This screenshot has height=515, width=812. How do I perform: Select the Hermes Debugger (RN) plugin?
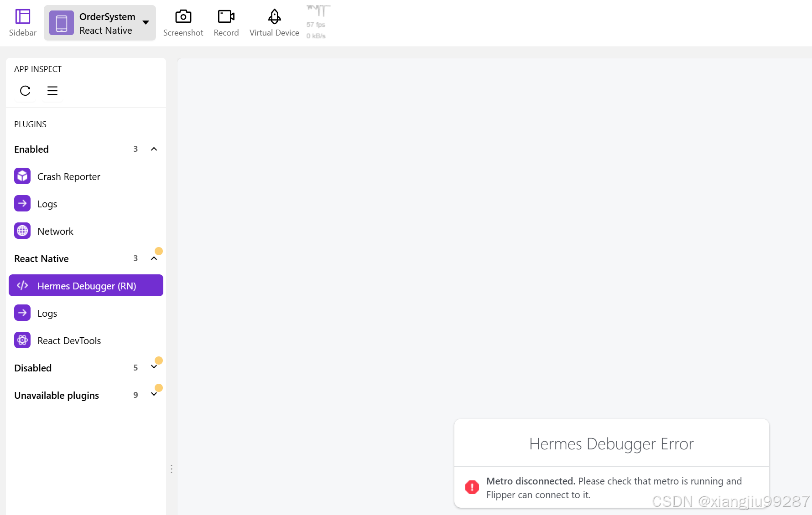86,286
